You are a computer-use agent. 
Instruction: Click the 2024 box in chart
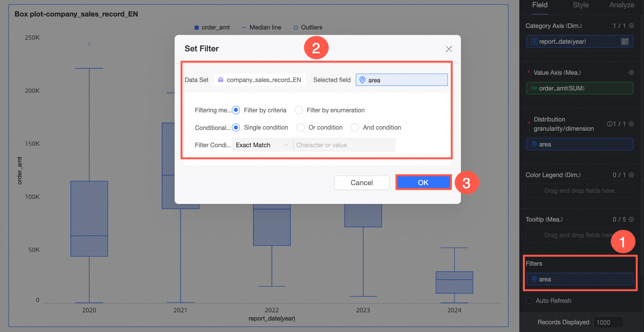click(x=454, y=283)
